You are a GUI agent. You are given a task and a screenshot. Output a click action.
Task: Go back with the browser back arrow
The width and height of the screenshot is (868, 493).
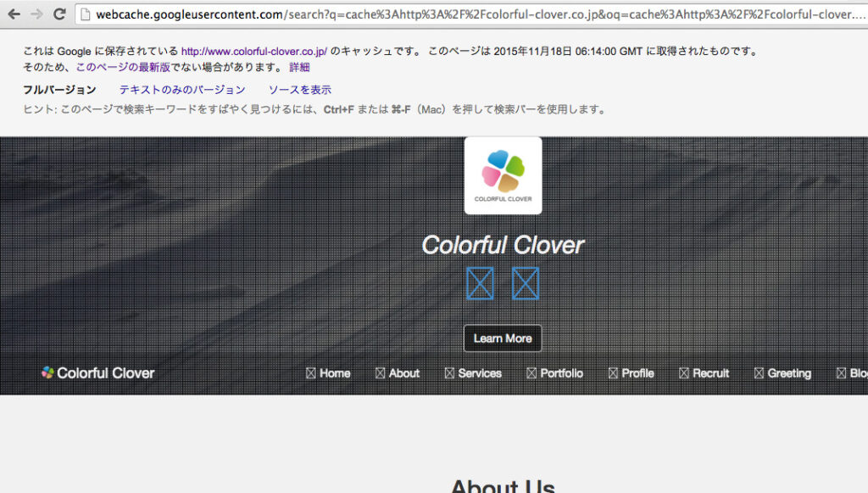point(14,14)
